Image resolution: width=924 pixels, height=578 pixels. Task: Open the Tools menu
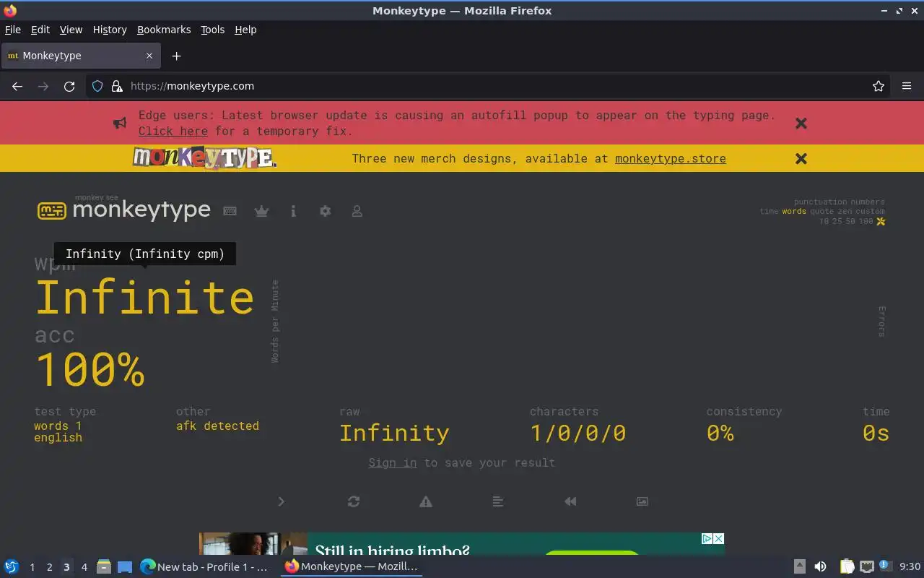213,30
